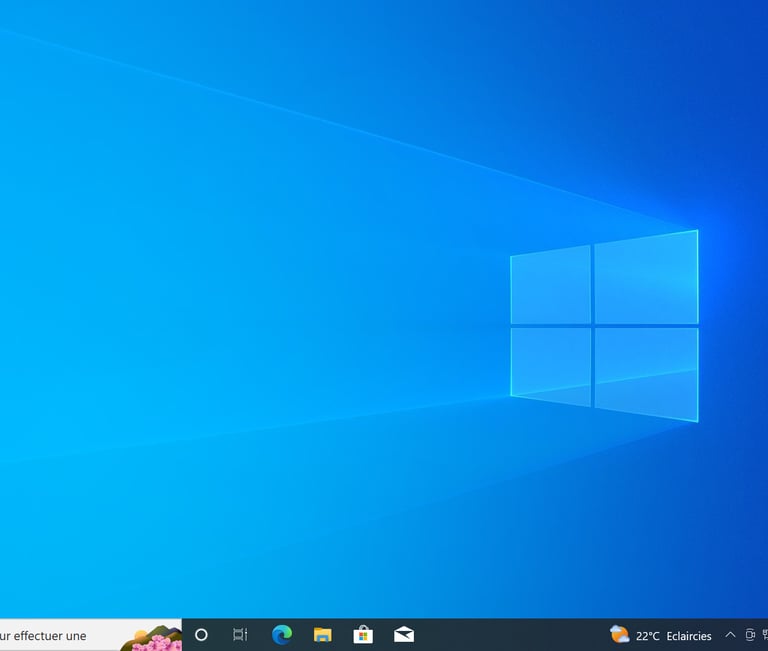Show hidden system tray icons chevron
The image size is (768, 651).
[730, 635]
